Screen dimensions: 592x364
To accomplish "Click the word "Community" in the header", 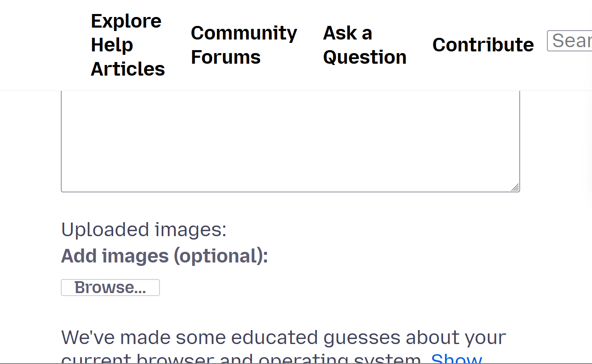I will (x=244, y=33).
